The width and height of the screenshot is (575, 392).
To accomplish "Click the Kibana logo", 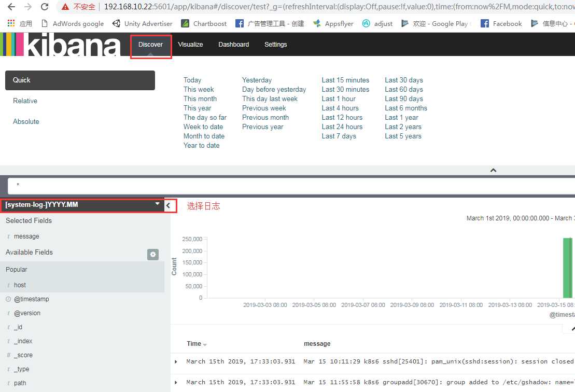I will (x=61, y=45).
